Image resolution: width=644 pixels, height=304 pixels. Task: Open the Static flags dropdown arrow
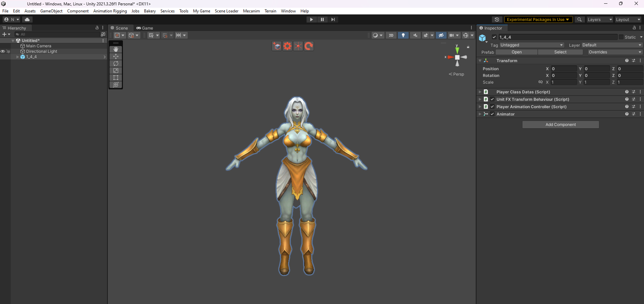641,37
